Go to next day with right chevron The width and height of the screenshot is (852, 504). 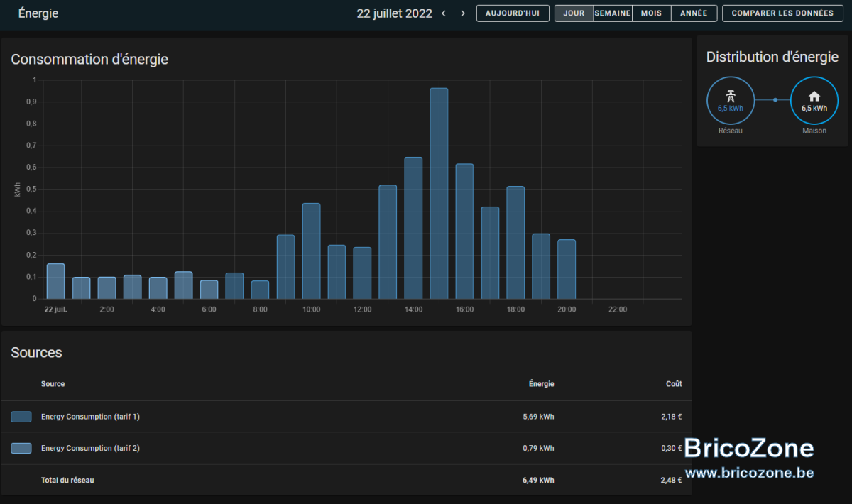pyautogui.click(x=463, y=13)
